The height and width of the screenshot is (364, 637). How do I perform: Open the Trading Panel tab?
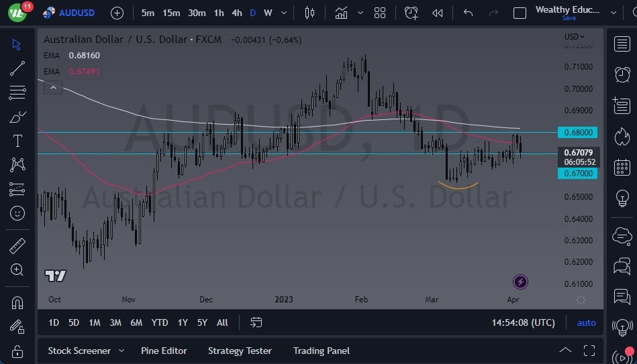(x=322, y=351)
